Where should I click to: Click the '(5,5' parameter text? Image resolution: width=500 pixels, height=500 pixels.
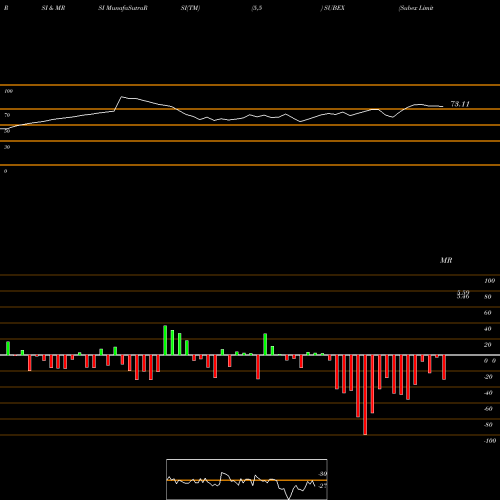257,8
